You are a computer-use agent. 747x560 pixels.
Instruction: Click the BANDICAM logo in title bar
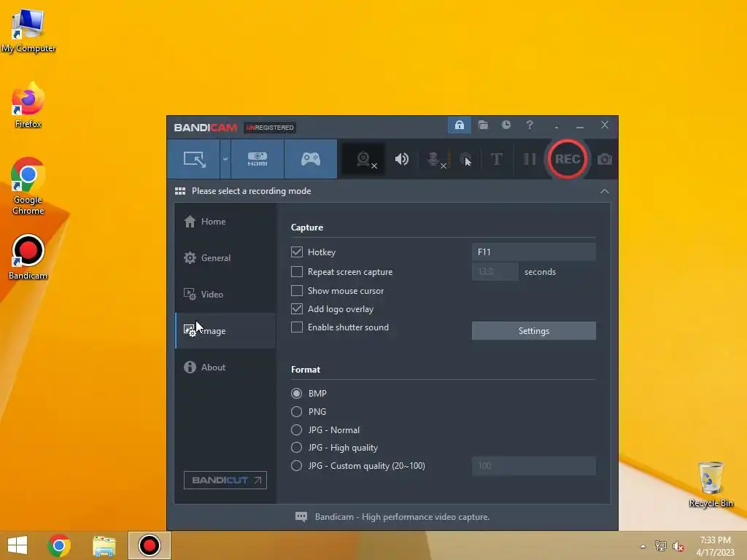[205, 128]
